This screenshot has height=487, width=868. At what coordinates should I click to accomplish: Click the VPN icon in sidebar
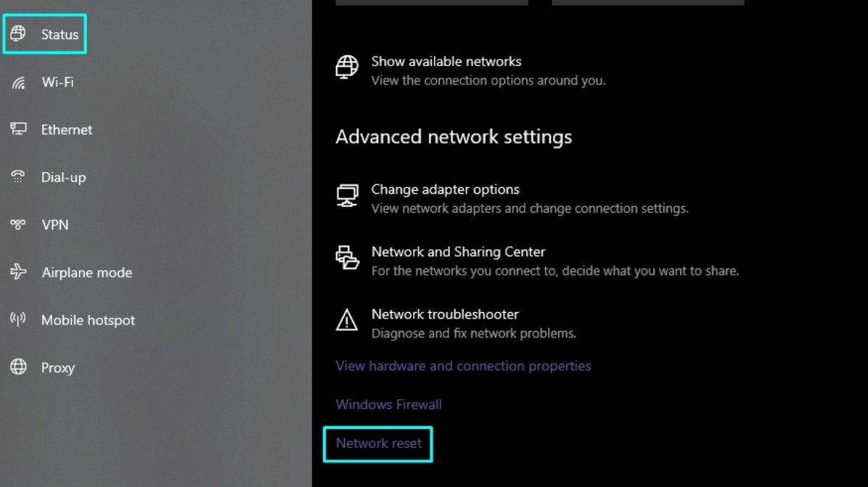[x=18, y=225]
